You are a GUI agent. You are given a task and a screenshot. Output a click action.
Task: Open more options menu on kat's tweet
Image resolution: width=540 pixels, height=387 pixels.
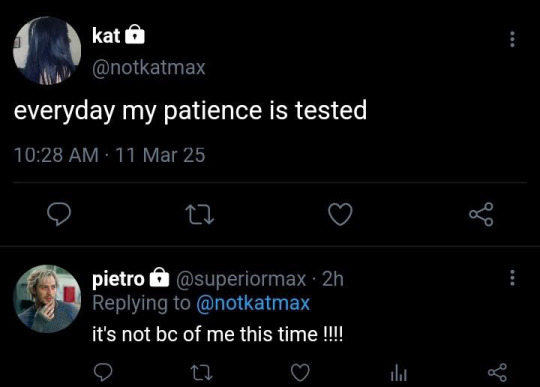pyautogui.click(x=512, y=39)
